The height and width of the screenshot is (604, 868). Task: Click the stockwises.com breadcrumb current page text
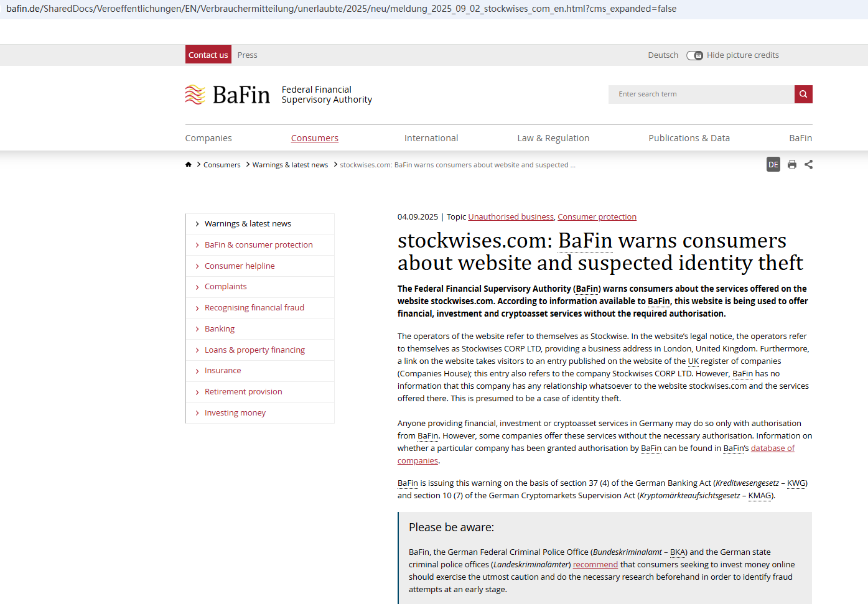coord(457,165)
